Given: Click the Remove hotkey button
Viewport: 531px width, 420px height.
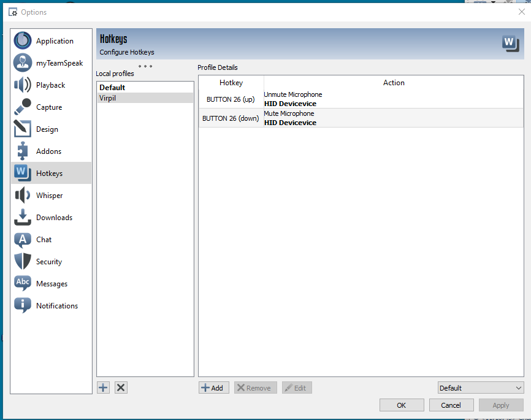Looking at the screenshot, I should click(x=255, y=388).
